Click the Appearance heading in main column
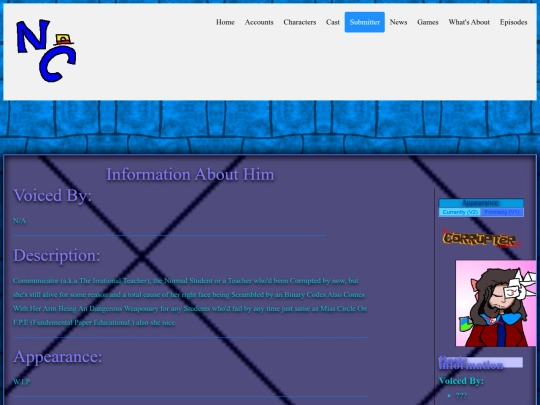The height and width of the screenshot is (405, 540). pos(58,356)
